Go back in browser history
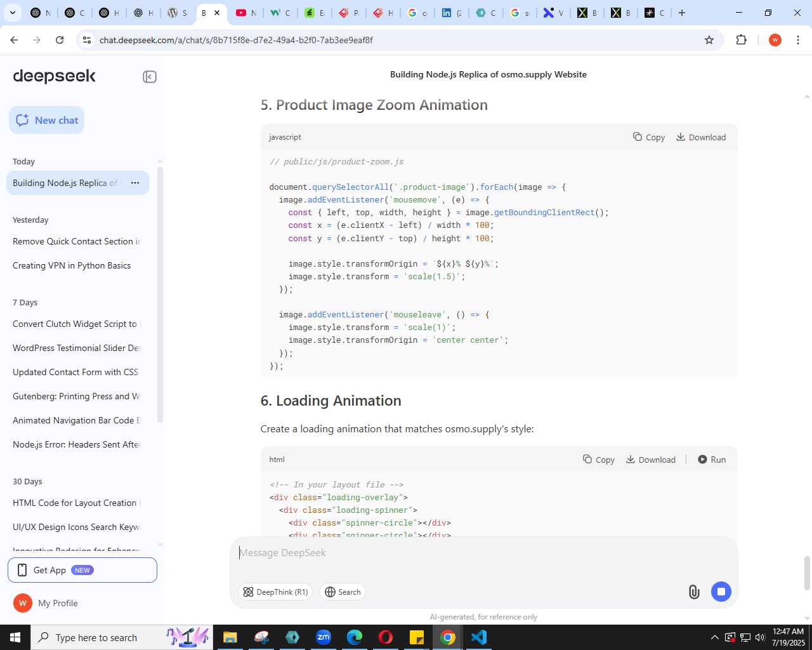812x650 pixels. pos(14,40)
